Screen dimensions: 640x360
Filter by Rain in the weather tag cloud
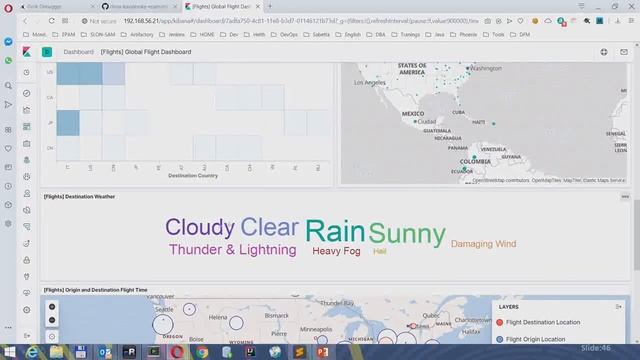pyautogui.click(x=335, y=231)
